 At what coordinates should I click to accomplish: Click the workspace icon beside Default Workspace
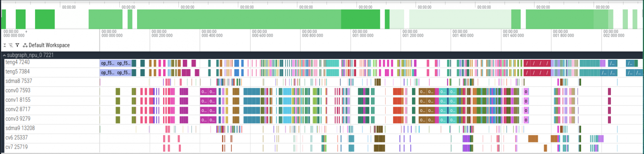pyautogui.click(x=25, y=45)
